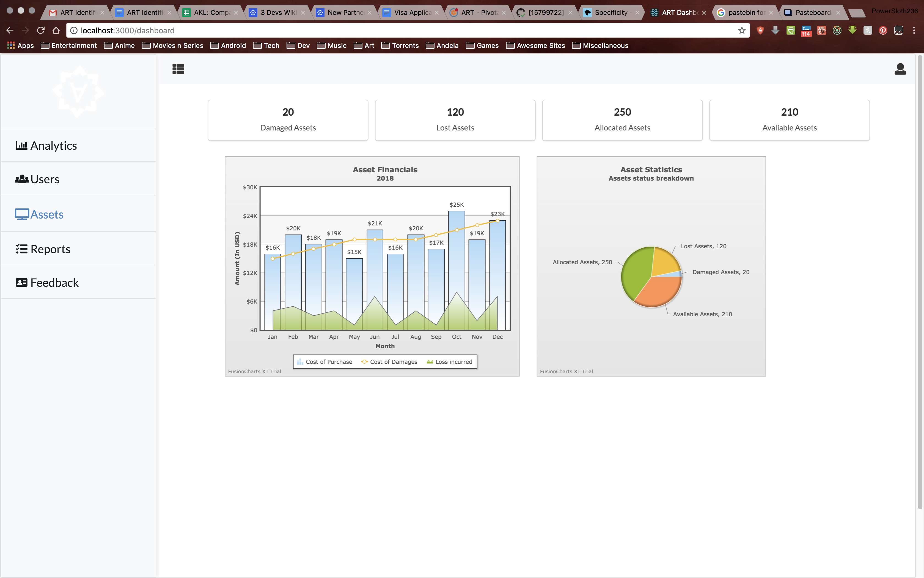The width and height of the screenshot is (924, 578).
Task: Bookmark page with the star icon
Action: pyautogui.click(x=741, y=30)
